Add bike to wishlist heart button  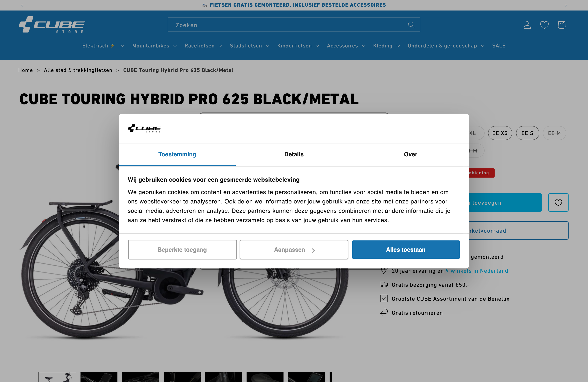pyautogui.click(x=558, y=202)
